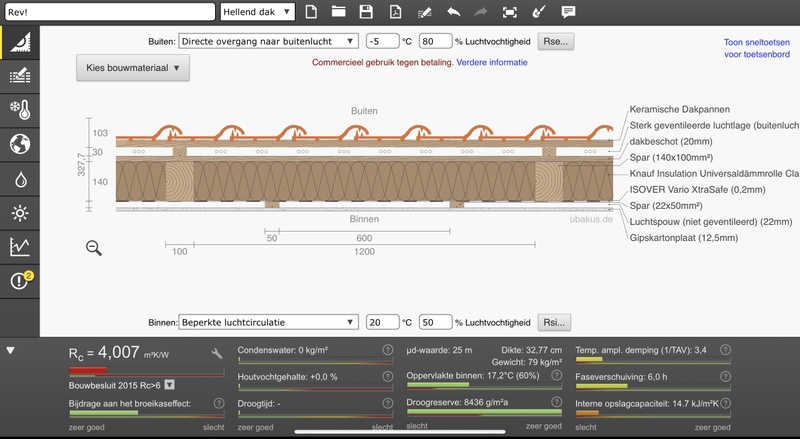Undo last action arrow
800x439 pixels.
(x=454, y=12)
